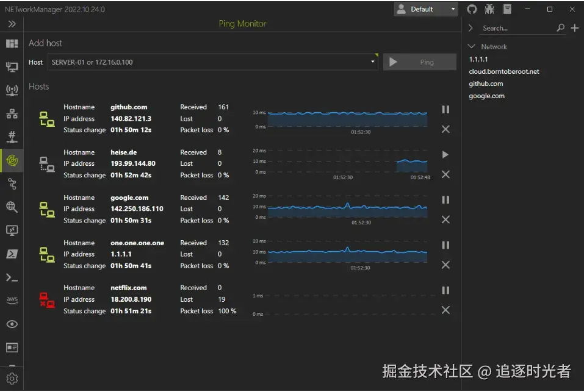
Task: Remove the netflix.com host entry
Action: point(445,310)
